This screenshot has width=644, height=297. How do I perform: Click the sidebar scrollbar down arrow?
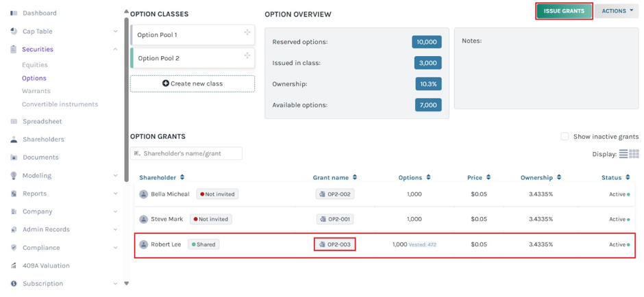(x=127, y=283)
